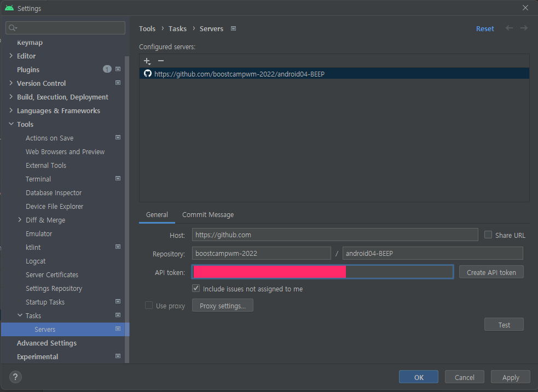Open help with the question mark icon
Screen dimensions: 538x392
15,377
